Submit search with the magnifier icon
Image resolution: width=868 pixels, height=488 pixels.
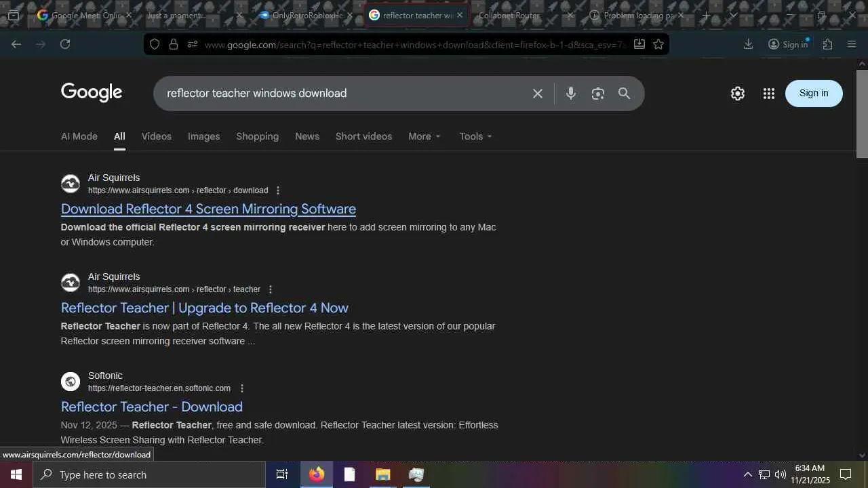coord(624,94)
